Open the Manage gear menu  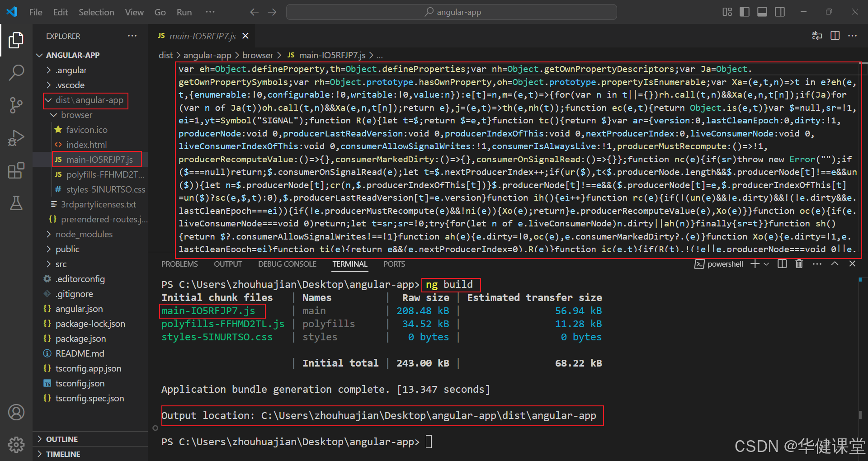point(16,445)
